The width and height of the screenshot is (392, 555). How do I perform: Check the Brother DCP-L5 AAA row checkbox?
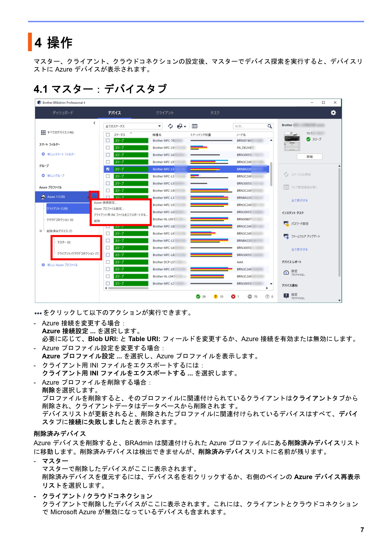(108, 262)
